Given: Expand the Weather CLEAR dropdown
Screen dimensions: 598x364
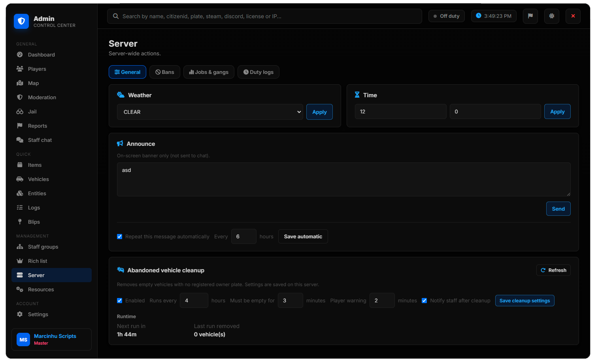Looking at the screenshot, I should [210, 112].
